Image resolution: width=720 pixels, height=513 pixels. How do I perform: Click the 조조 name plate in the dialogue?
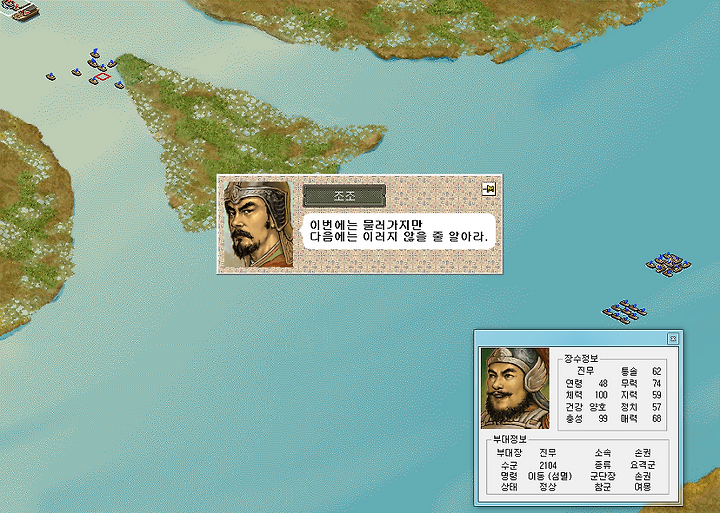click(344, 196)
